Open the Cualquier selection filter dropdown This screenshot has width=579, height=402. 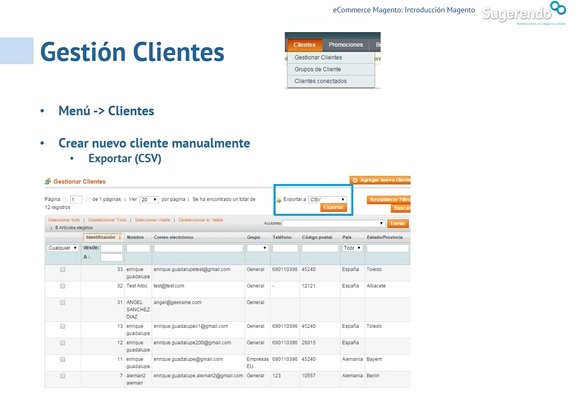(62, 248)
